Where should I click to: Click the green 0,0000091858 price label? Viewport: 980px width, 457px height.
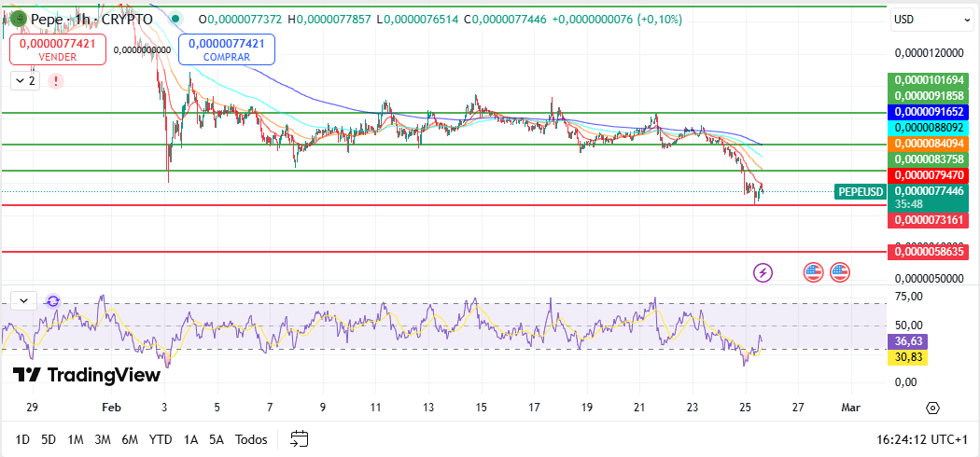point(929,96)
